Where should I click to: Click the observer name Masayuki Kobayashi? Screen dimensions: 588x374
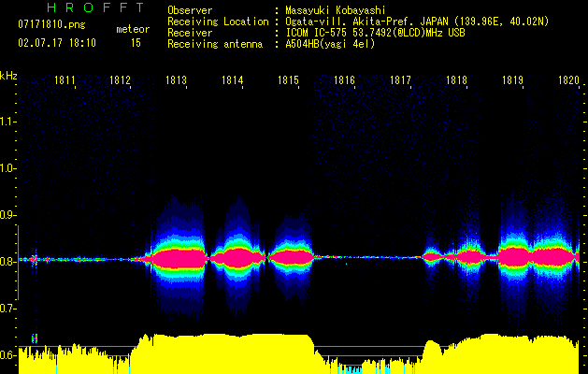pyautogui.click(x=336, y=10)
